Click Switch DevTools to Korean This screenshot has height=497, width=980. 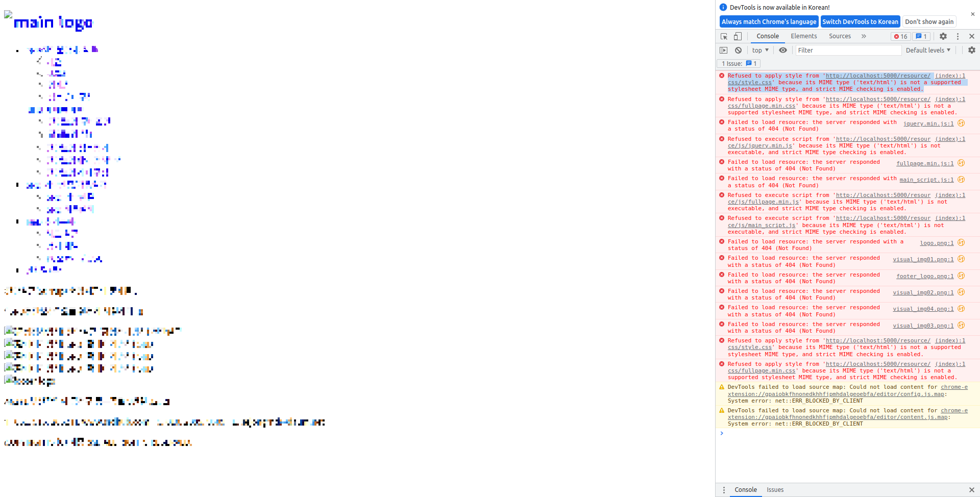[860, 21]
